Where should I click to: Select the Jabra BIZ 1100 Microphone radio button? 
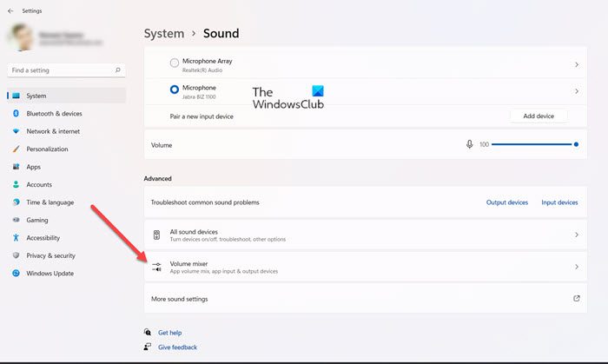coord(175,89)
